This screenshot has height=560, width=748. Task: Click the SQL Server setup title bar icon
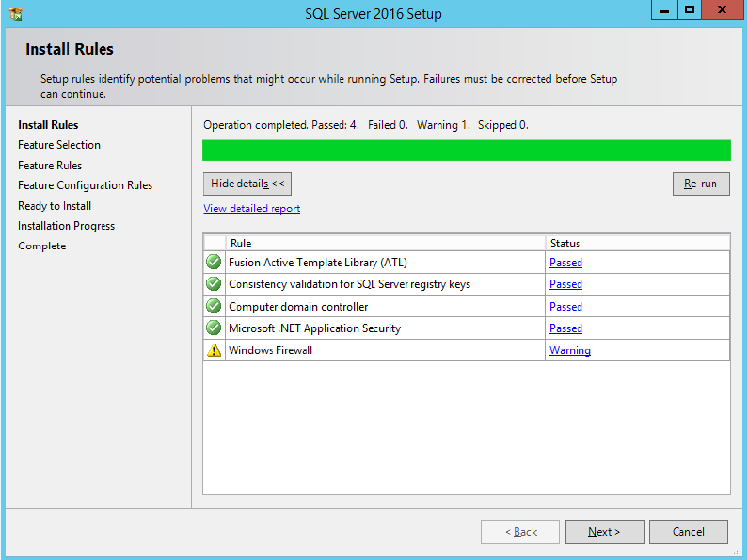pyautogui.click(x=16, y=13)
